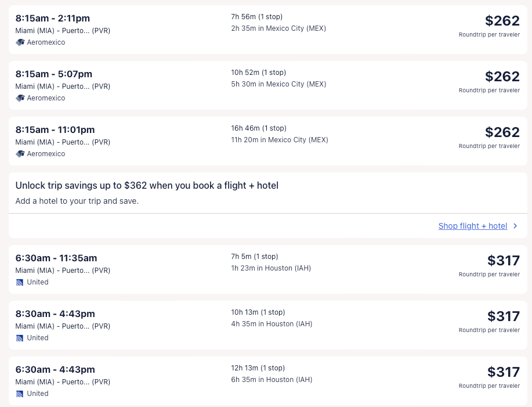The width and height of the screenshot is (532, 407).
Task: Click United logo on the 6:30am - 11:35am flight
Action: tap(20, 282)
